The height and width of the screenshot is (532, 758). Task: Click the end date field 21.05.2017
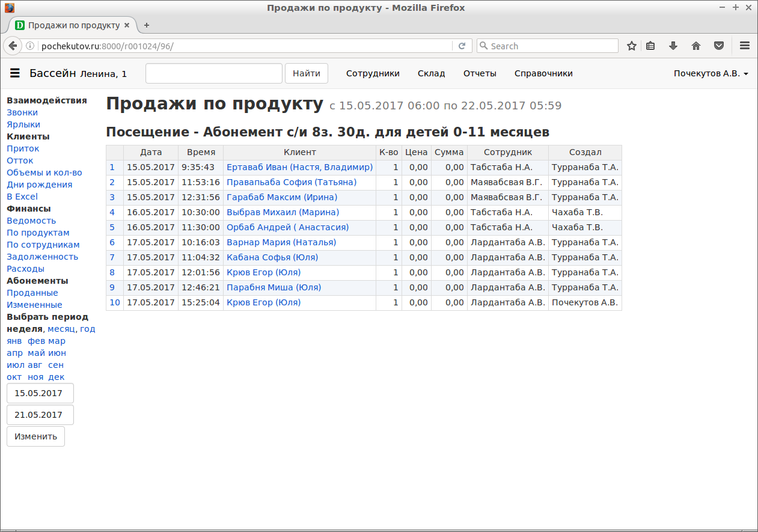(40, 415)
